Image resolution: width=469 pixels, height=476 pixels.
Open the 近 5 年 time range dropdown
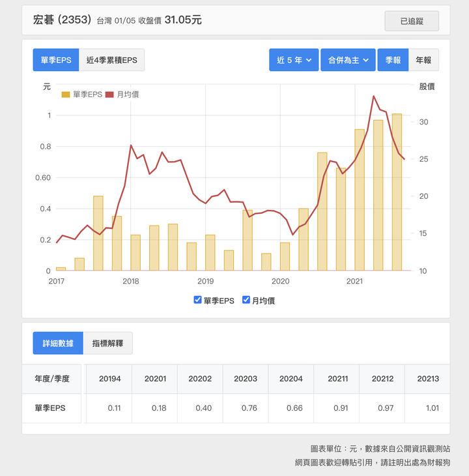tap(294, 60)
